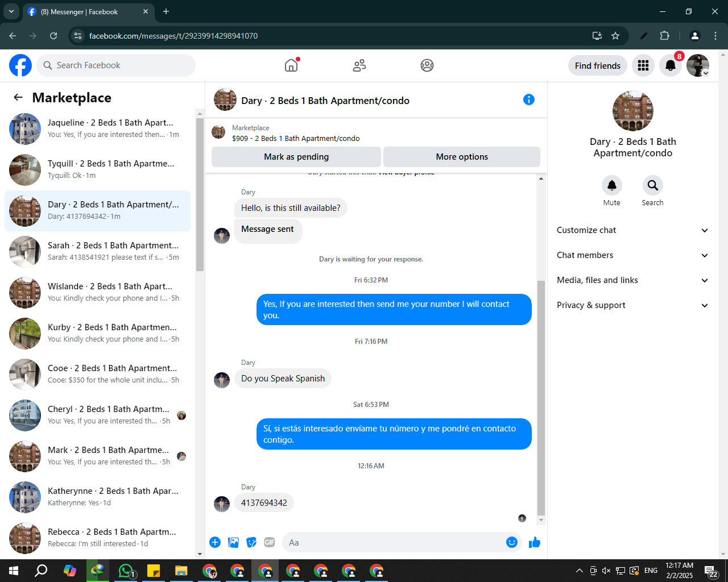This screenshot has width=728, height=582.
Task: Open more actions plus icon
Action: pos(215,542)
